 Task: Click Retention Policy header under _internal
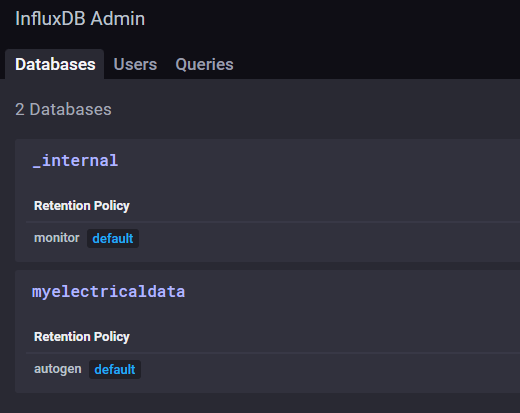[x=82, y=206]
